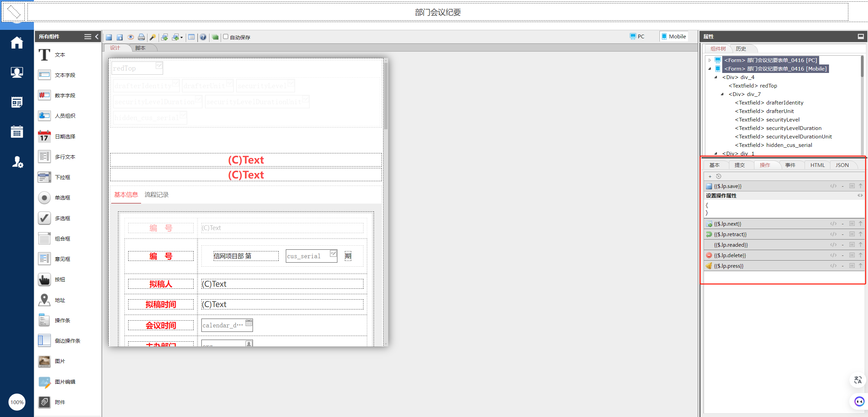This screenshot has height=417, width=868.
Task: Click the home icon in sidebar
Action: [x=17, y=43]
